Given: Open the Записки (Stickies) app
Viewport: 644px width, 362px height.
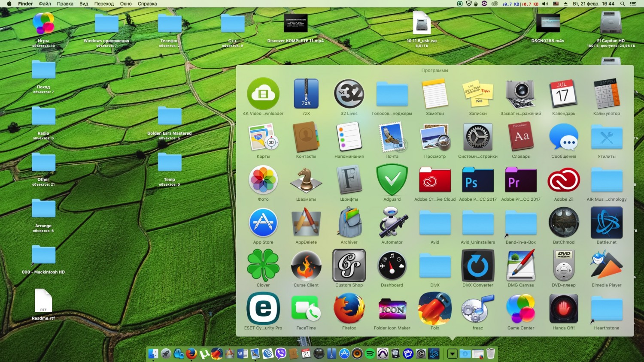Looking at the screenshot, I should click(478, 94).
